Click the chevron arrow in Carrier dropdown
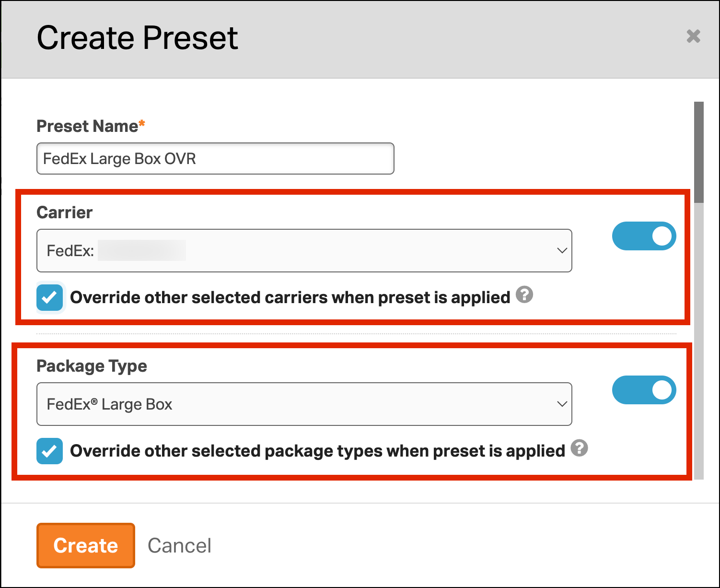Screen dimensions: 720x588 [562, 250]
